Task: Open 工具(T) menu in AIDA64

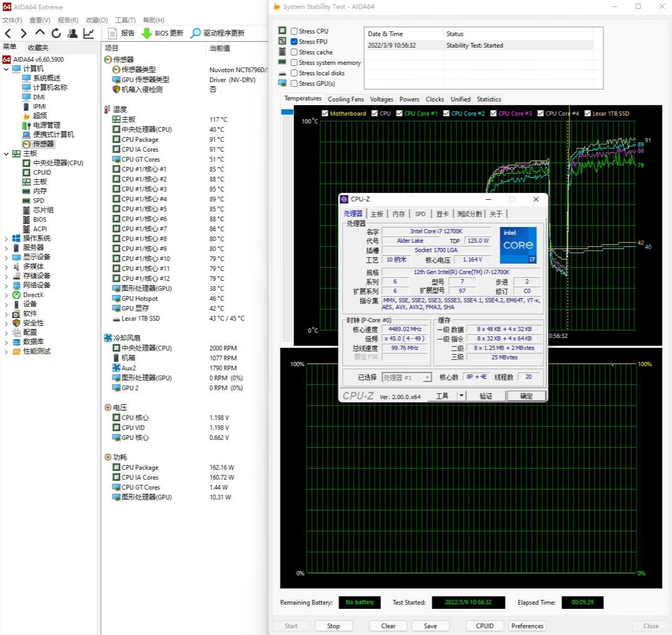Action: coord(126,20)
